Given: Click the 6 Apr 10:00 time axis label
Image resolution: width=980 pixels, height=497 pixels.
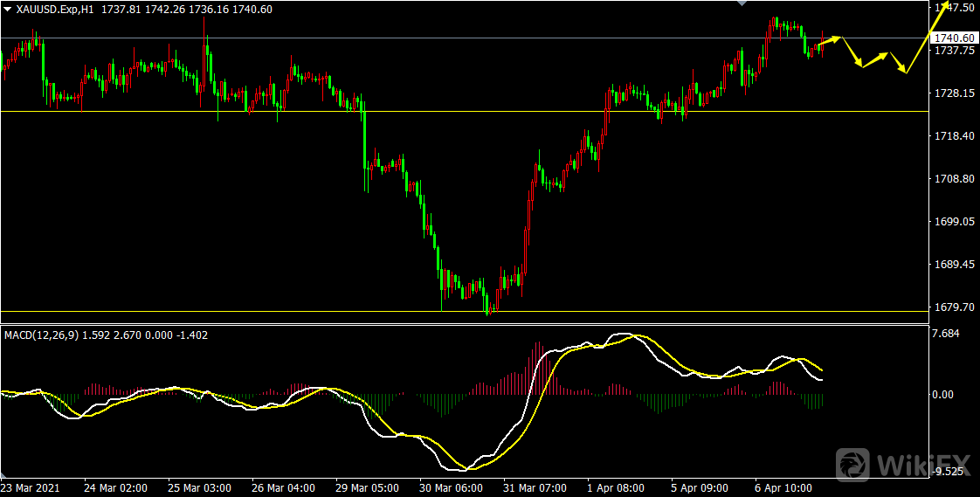Looking at the screenshot, I should coord(783,487).
